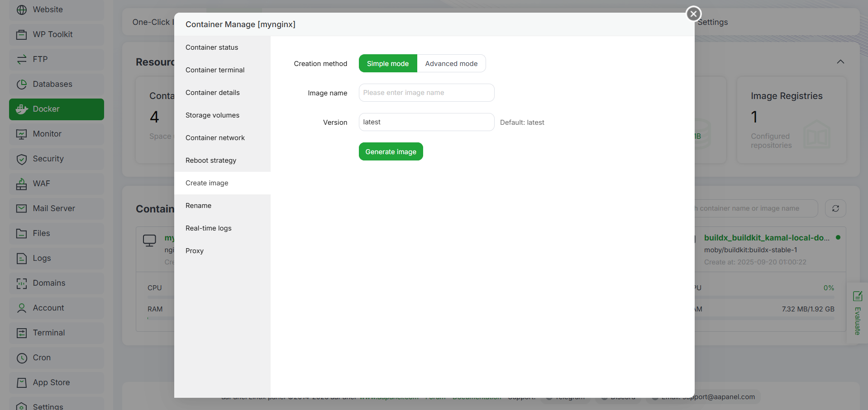Image resolution: width=868 pixels, height=410 pixels.
Task: Open Reboot strategy section
Action: coord(222,160)
